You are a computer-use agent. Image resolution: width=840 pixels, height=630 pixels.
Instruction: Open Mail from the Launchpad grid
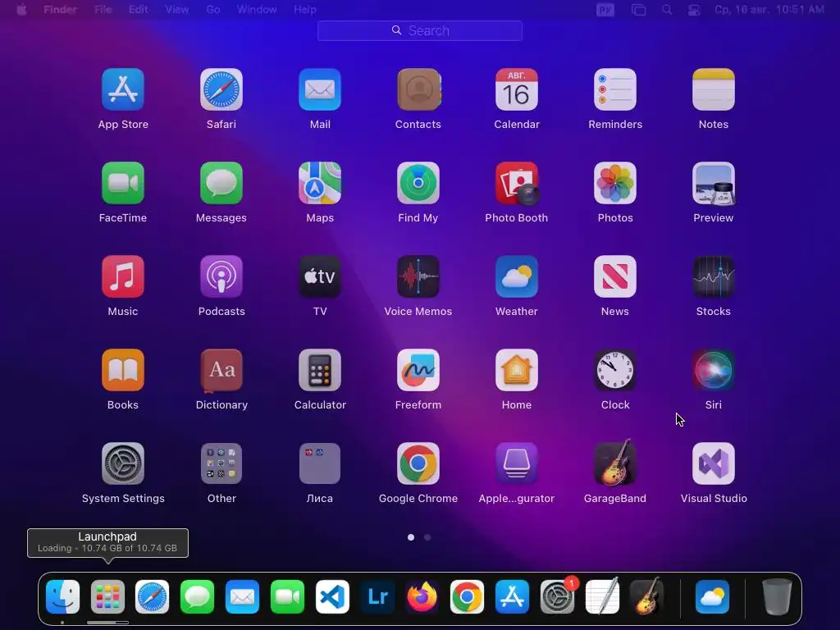coord(320,89)
